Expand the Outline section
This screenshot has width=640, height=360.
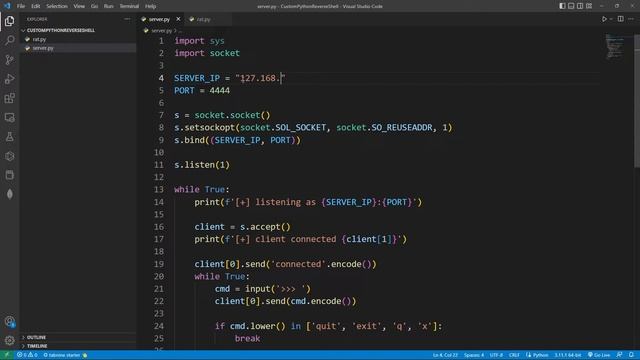point(36,338)
